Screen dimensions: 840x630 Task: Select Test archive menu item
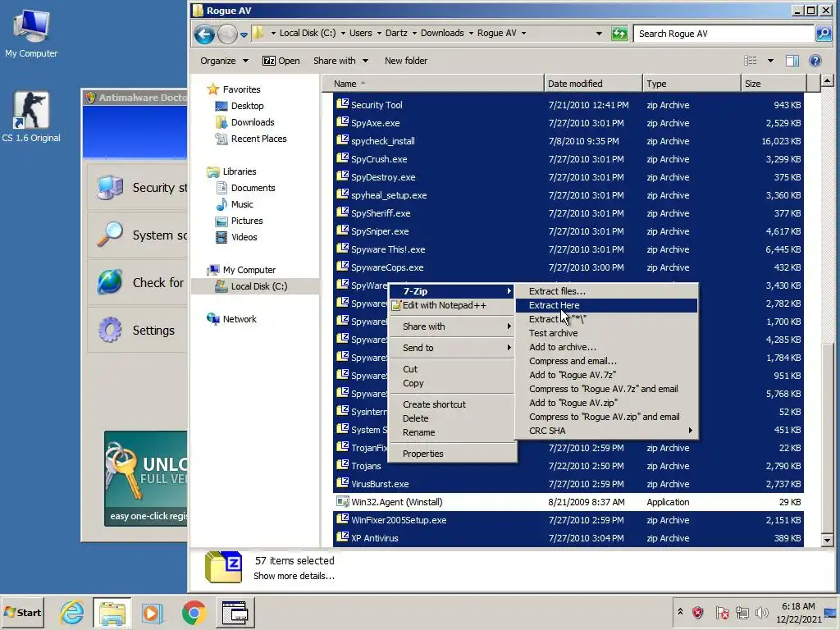[x=606, y=333]
